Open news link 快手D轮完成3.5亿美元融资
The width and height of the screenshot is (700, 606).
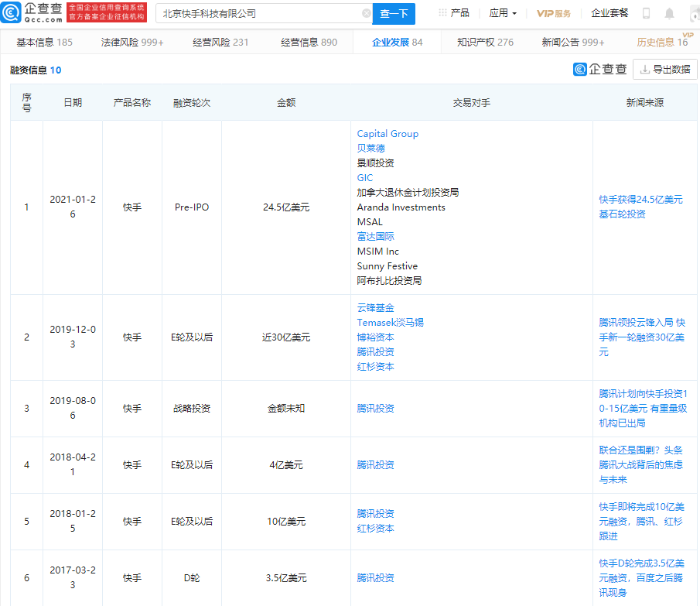(x=641, y=578)
